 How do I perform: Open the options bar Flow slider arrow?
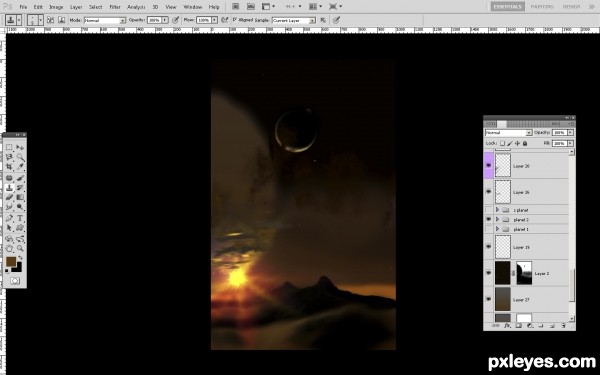click(215, 20)
